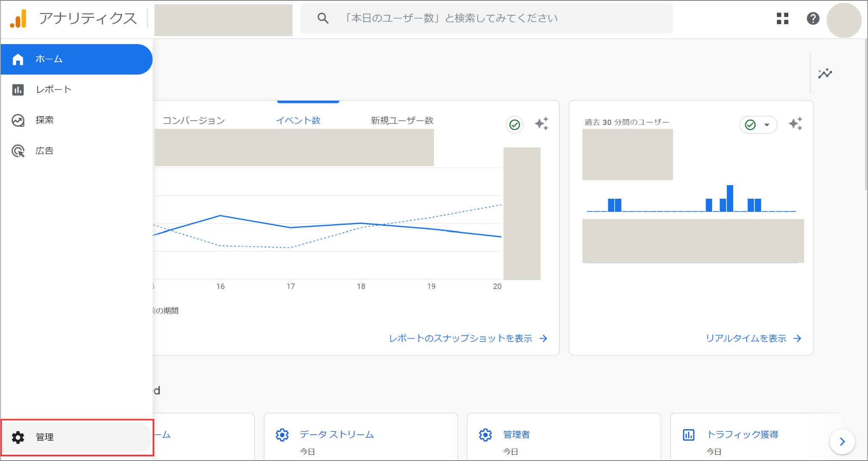This screenshot has height=461, width=868.
Task: Open the 管理者 card
Action: 564,437
